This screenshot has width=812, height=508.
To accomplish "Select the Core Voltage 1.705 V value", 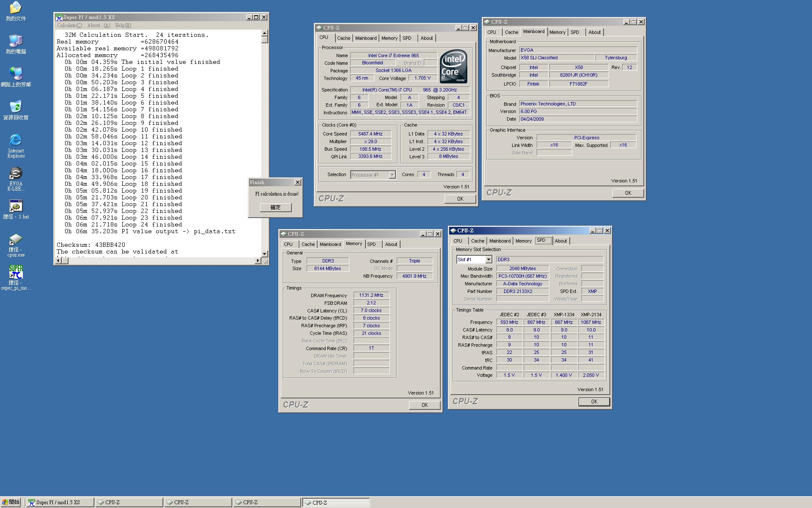I will tap(422, 78).
